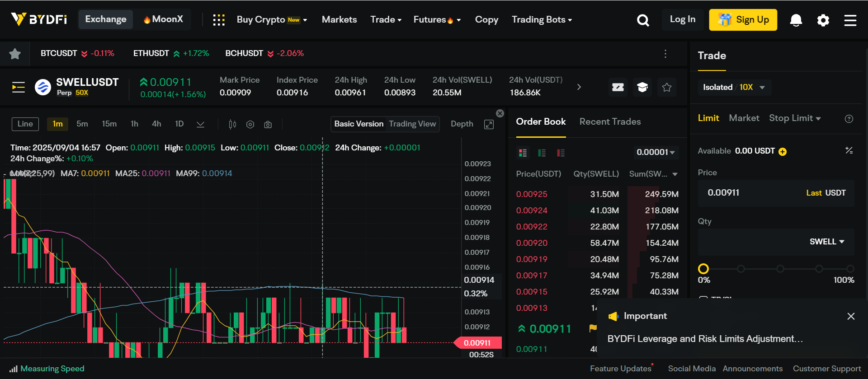
Task: Switch chart to Trading View
Action: click(412, 124)
